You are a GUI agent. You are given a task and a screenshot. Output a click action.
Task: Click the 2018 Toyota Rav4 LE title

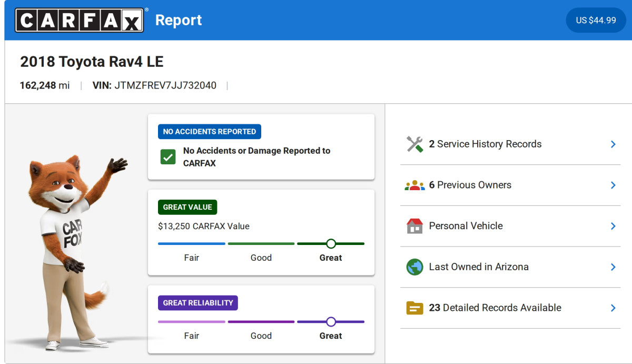pyautogui.click(x=92, y=62)
